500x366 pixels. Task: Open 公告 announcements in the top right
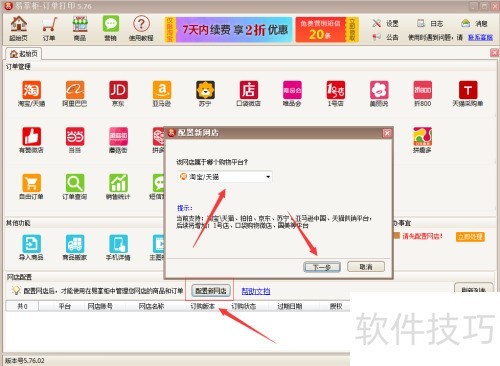point(386,37)
